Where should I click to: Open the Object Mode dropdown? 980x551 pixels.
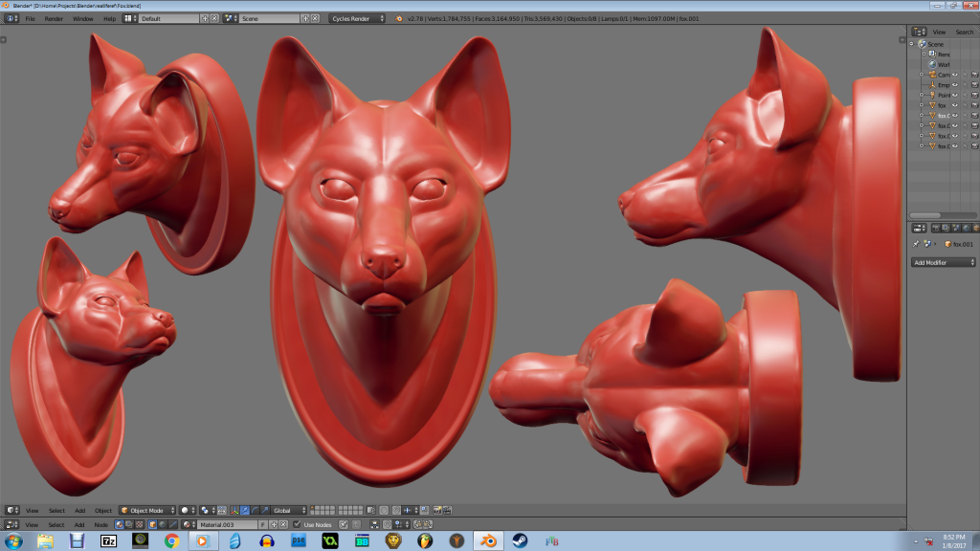pyautogui.click(x=147, y=510)
